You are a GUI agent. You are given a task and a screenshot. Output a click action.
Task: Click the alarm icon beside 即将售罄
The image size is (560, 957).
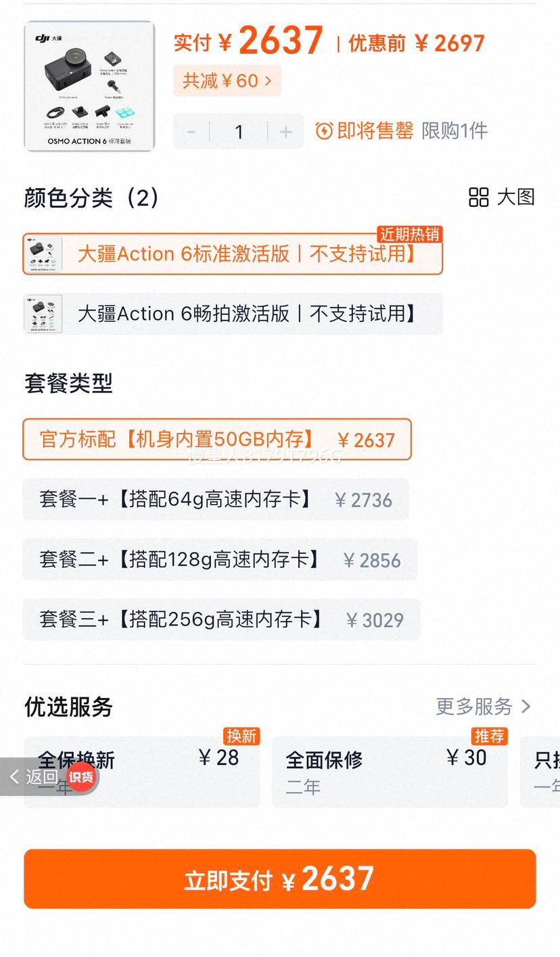click(x=324, y=131)
